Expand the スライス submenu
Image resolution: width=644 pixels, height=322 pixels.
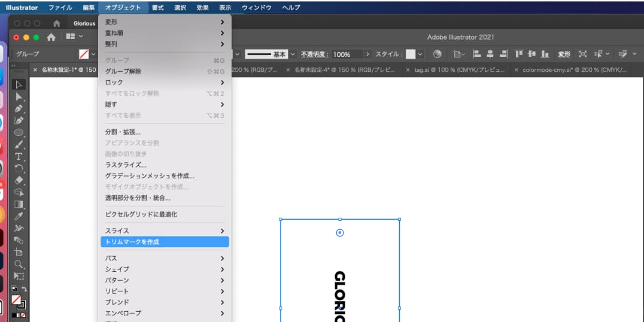click(165, 231)
